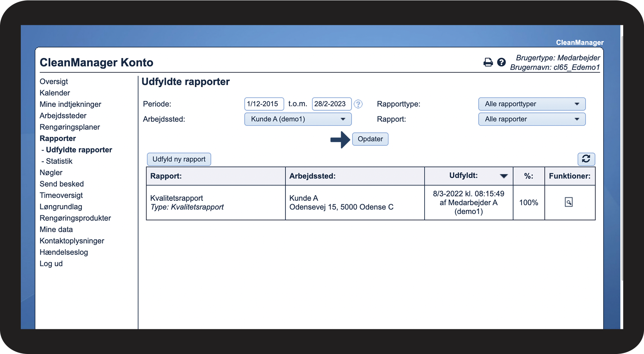The height and width of the screenshot is (354, 644).
Task: Refresh the report list with reload icon
Action: pyautogui.click(x=586, y=159)
